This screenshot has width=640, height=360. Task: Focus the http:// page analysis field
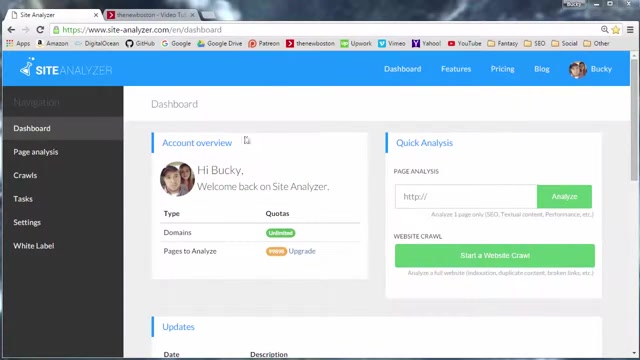tap(466, 196)
